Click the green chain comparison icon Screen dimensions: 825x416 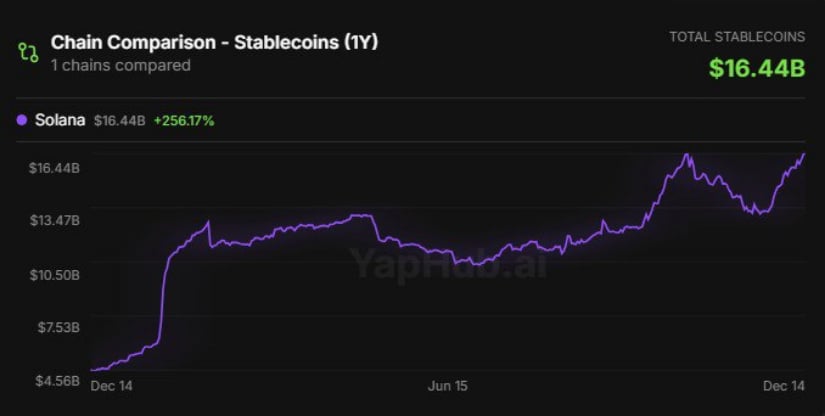29,52
